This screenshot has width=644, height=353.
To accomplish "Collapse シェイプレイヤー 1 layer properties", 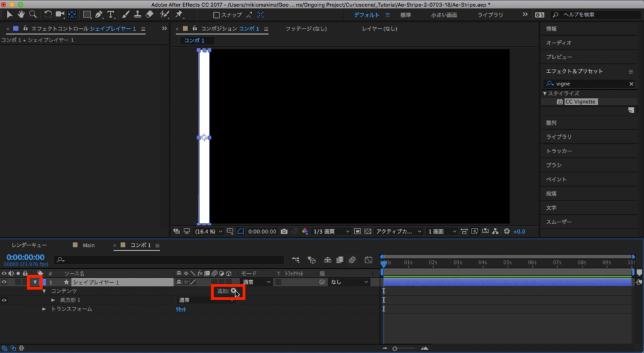I will pos(35,283).
